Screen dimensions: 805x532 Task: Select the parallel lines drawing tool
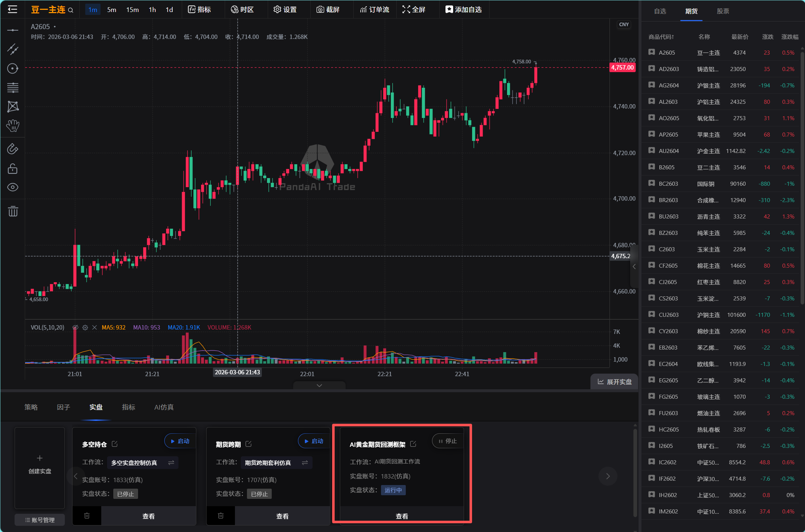pos(13,87)
